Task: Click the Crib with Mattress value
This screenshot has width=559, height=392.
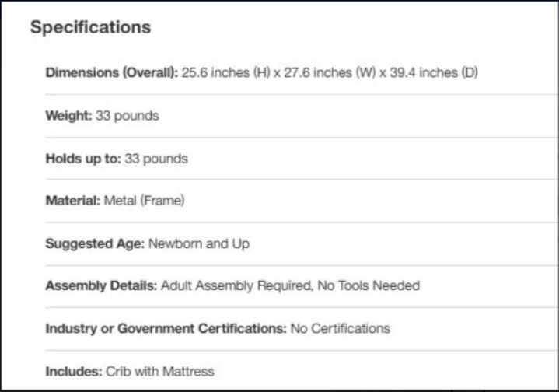Action: 160,371
